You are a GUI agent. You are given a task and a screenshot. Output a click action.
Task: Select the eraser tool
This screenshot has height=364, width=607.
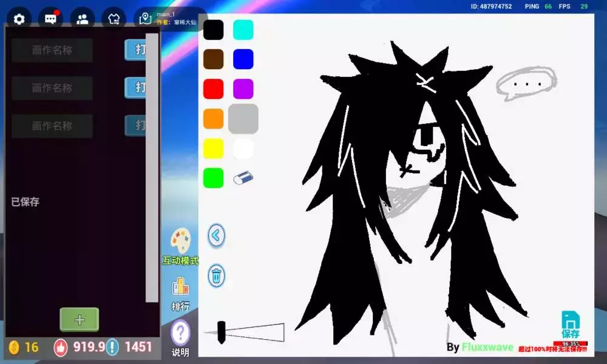[x=243, y=178]
